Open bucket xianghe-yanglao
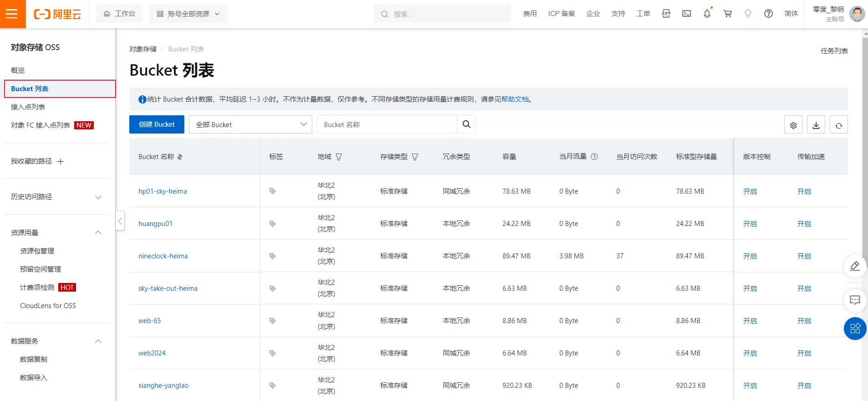Image resolution: width=868 pixels, height=401 pixels. [163, 385]
